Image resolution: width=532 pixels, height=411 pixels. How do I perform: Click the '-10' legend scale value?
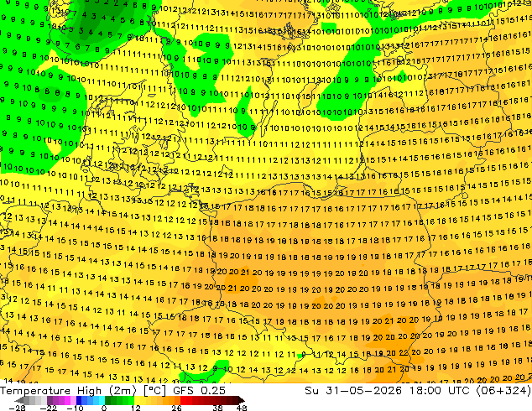coord(75,408)
